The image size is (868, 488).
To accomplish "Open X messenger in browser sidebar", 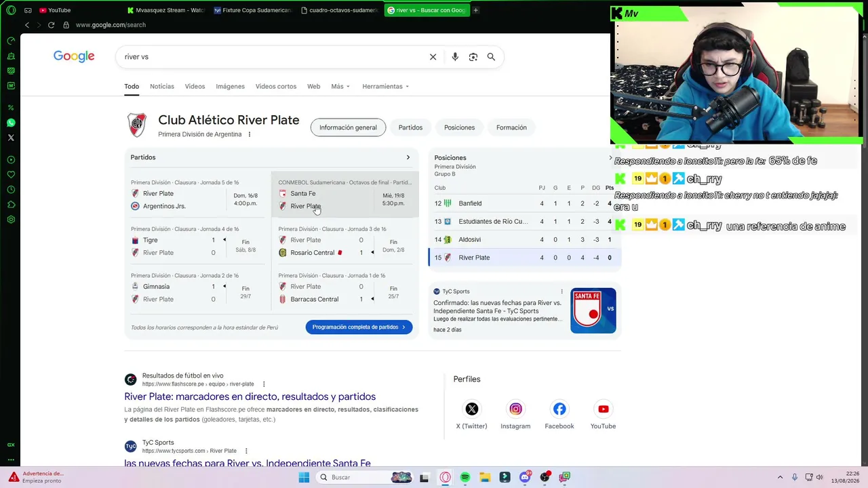I will 11,138.
